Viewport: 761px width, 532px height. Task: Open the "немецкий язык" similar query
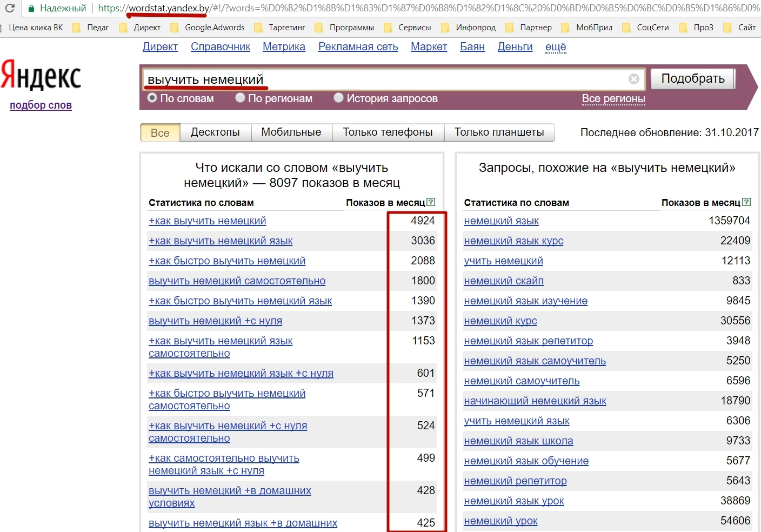[x=502, y=221]
